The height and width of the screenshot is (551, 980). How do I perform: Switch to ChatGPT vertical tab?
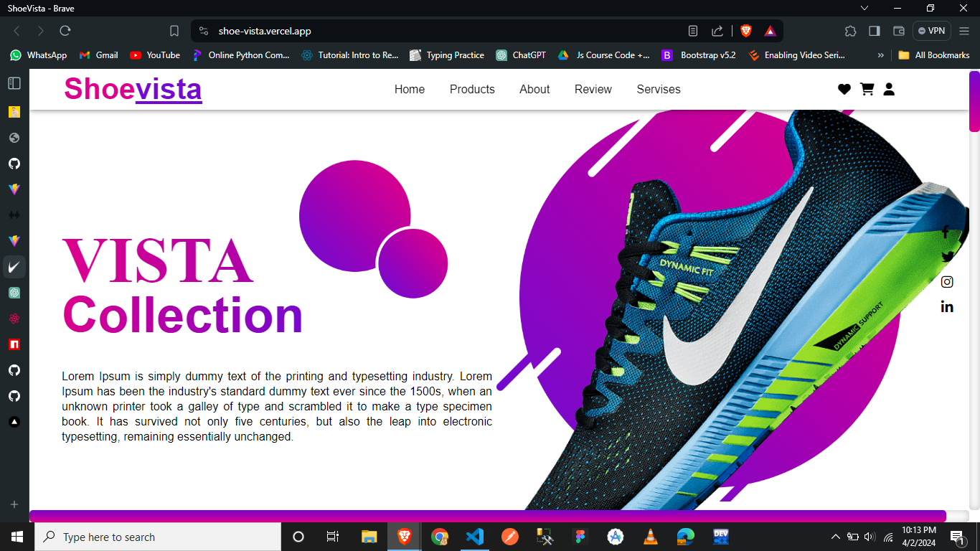(14, 293)
